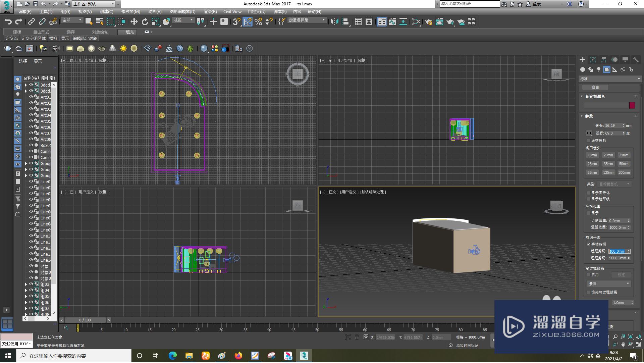Open the 创建选择集 named selection dropdown
The width and height of the screenshot is (644, 363).
pyautogui.click(x=307, y=20)
